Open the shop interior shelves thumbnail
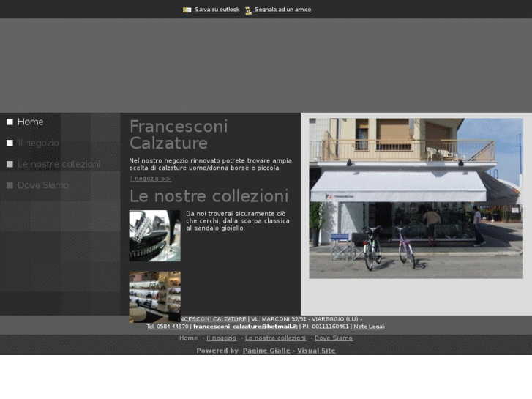Image resolution: width=532 pixels, height=399 pixels. 154,297
